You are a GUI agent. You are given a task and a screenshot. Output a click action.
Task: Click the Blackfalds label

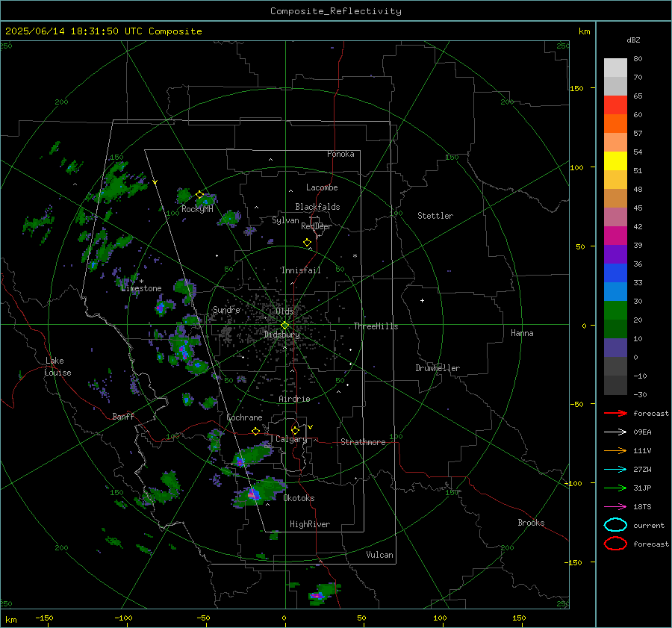coord(317,207)
